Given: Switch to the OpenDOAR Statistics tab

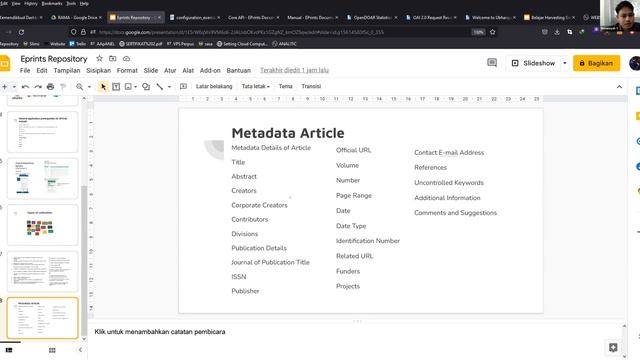Looking at the screenshot, I should click(370, 18).
